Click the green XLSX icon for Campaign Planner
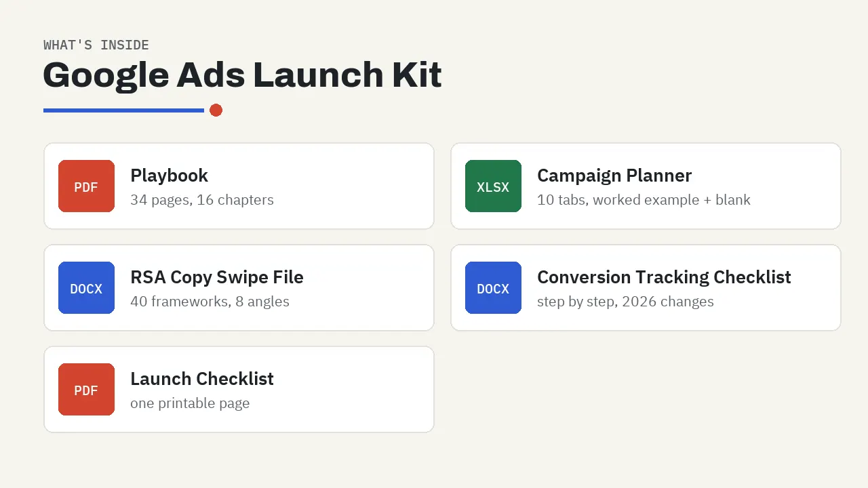The width and height of the screenshot is (868, 488). [x=493, y=186]
